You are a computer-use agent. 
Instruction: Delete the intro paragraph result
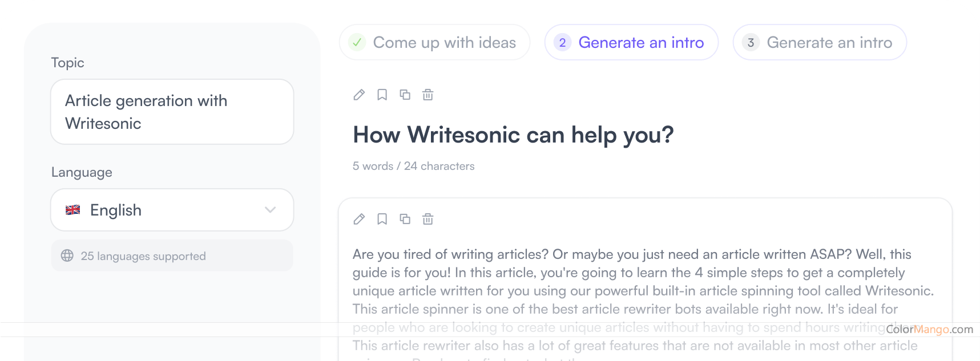(x=428, y=219)
